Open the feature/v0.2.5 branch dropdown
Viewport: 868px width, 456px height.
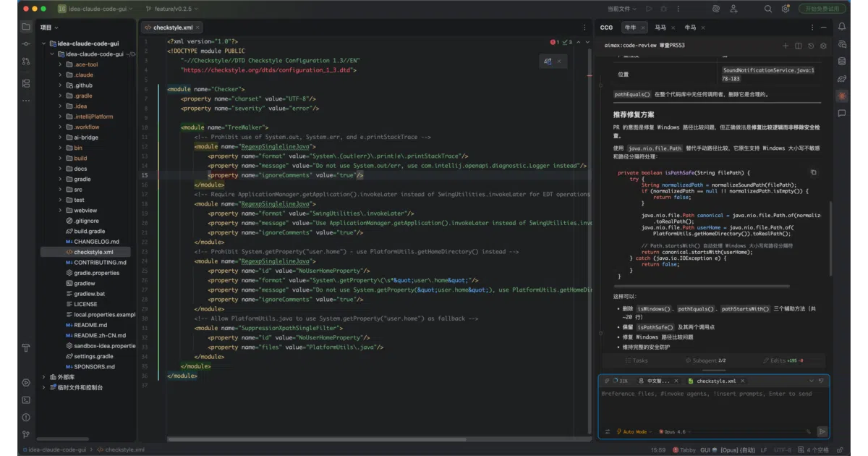[171, 9]
